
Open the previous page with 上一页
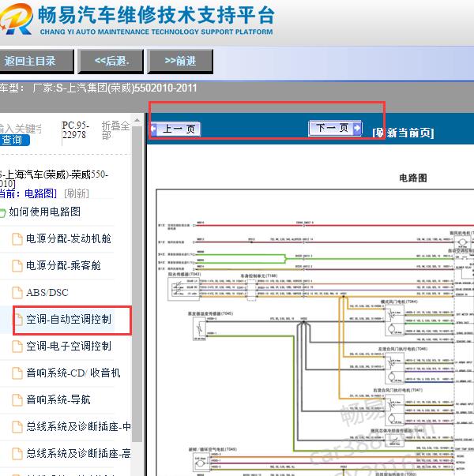(x=175, y=129)
